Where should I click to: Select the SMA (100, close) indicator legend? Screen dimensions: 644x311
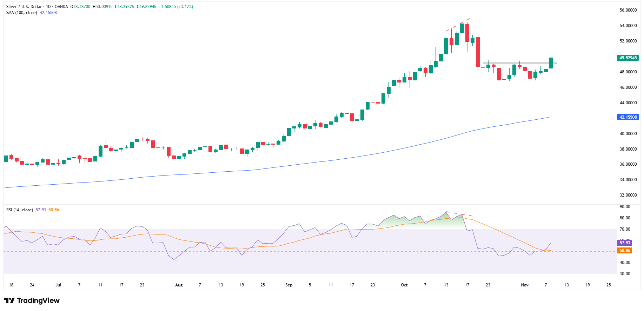click(x=21, y=13)
